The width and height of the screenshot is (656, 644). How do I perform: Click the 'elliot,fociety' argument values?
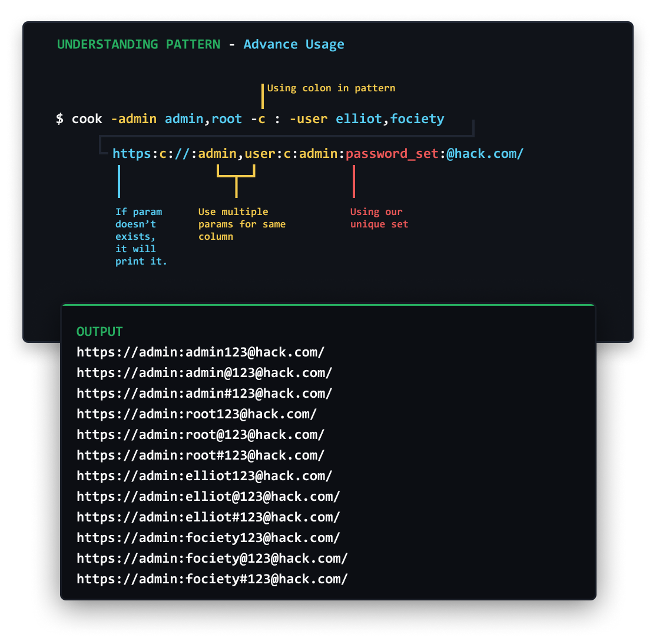click(x=389, y=119)
